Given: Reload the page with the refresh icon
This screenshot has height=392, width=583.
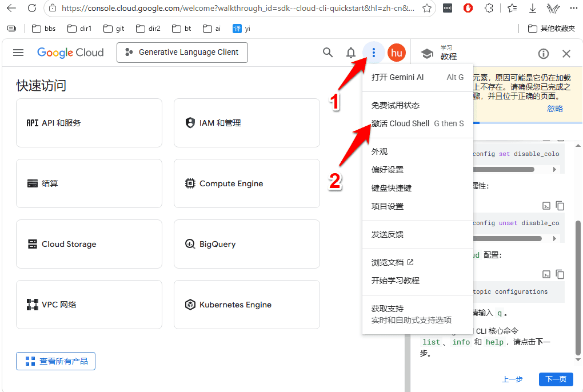Looking at the screenshot, I should coord(33,8).
